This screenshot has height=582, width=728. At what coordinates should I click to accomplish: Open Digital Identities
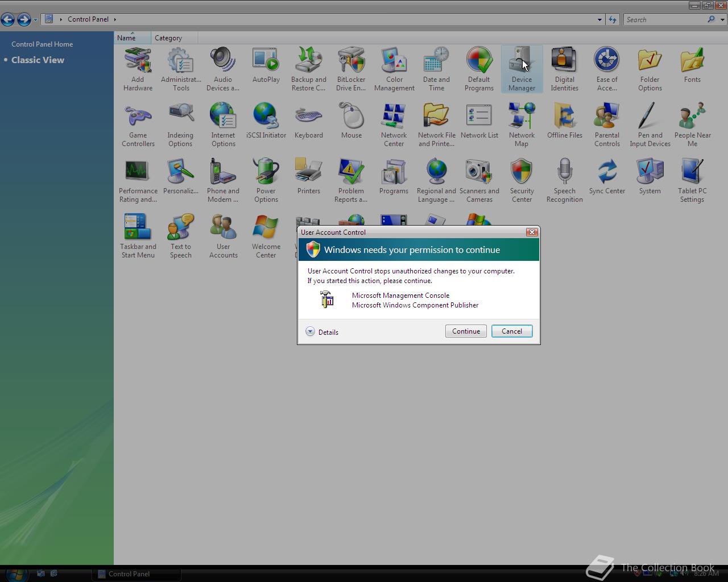click(x=564, y=69)
